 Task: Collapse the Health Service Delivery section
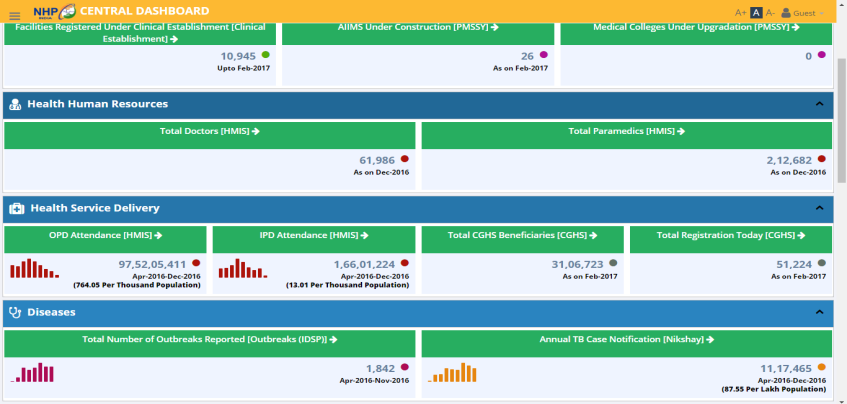point(819,208)
